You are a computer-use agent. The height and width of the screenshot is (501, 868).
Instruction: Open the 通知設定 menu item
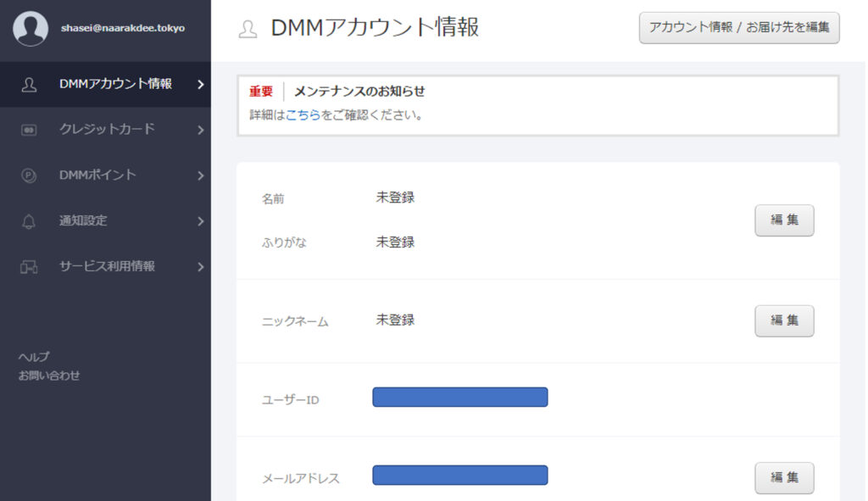pyautogui.click(x=83, y=221)
